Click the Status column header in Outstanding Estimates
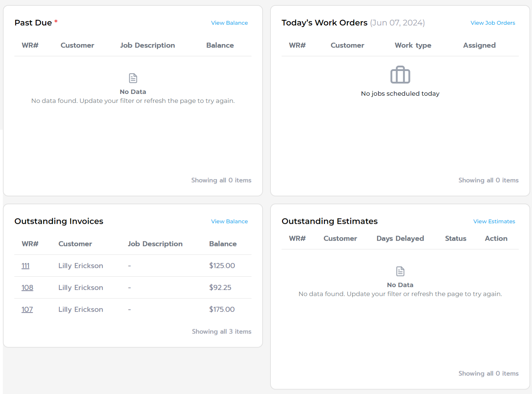This screenshot has height=394, width=532. (x=455, y=238)
